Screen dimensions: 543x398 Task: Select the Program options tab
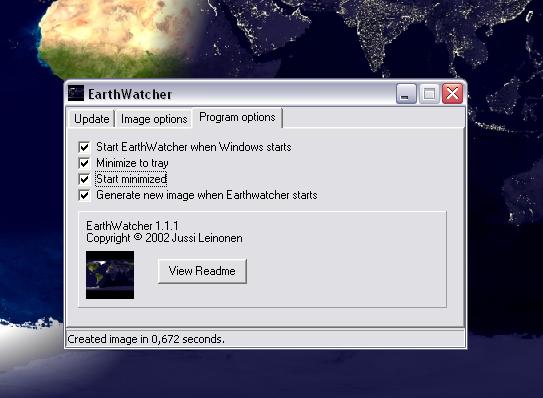pos(238,117)
